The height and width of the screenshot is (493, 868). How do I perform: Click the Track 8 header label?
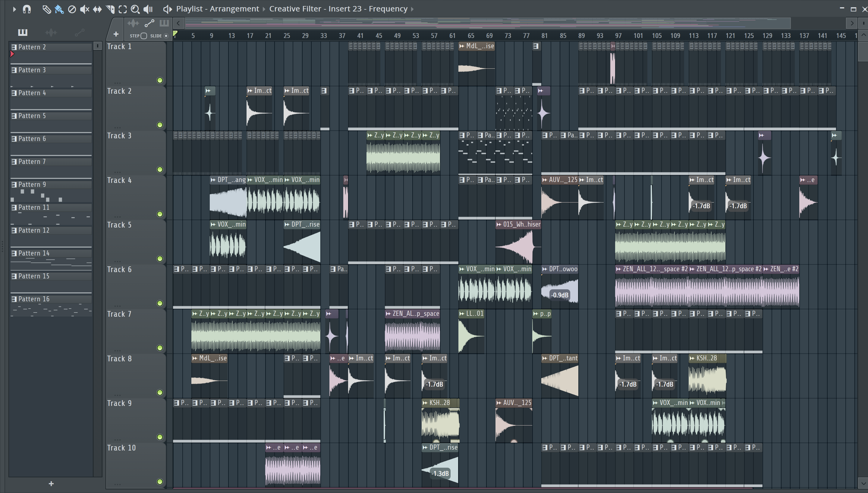(119, 359)
